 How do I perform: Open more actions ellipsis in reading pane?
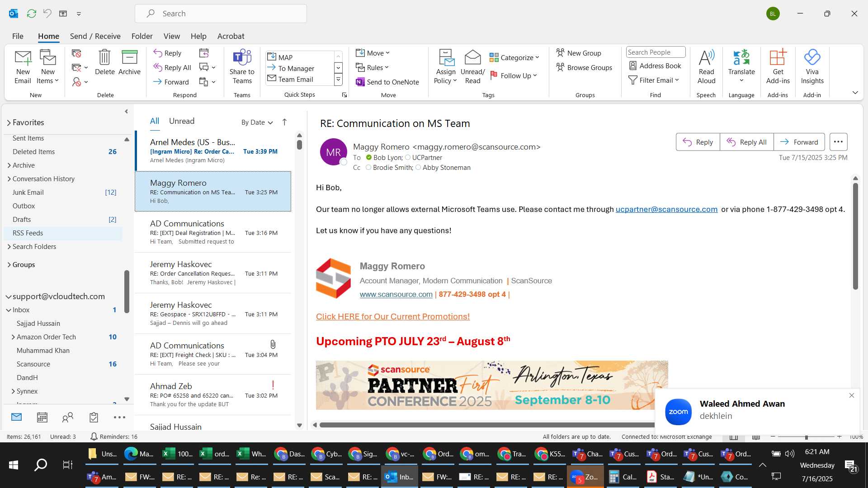pos(838,142)
